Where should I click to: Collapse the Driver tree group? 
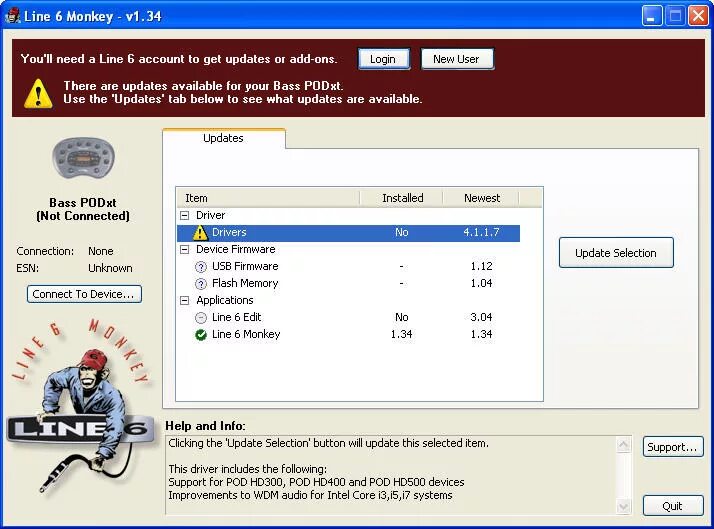click(x=184, y=215)
